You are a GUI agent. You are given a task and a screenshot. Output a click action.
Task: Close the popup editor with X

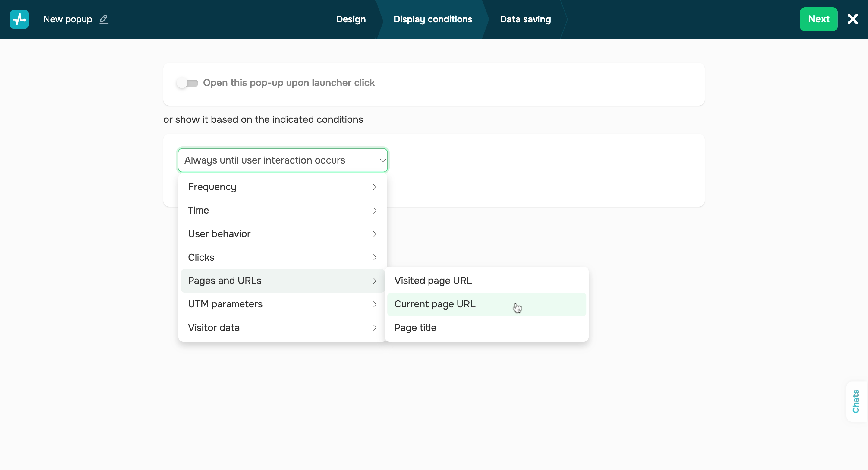click(x=853, y=19)
